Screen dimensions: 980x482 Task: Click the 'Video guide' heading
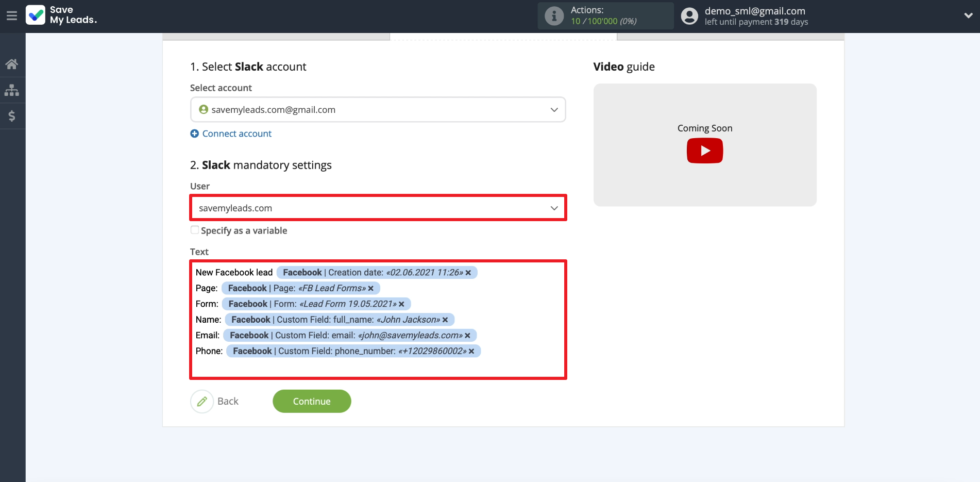coord(624,67)
